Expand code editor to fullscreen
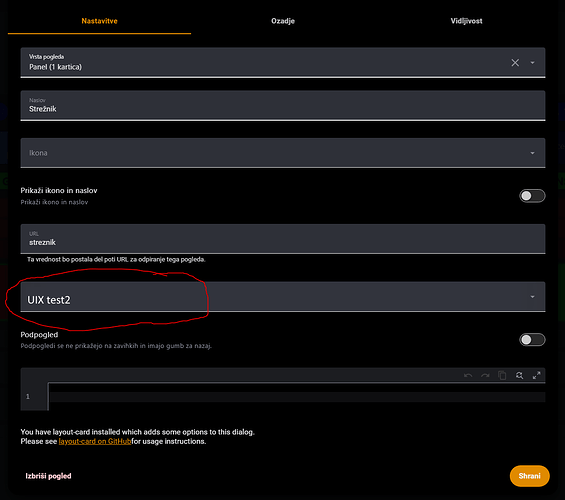The height and width of the screenshot is (500, 565). click(537, 375)
